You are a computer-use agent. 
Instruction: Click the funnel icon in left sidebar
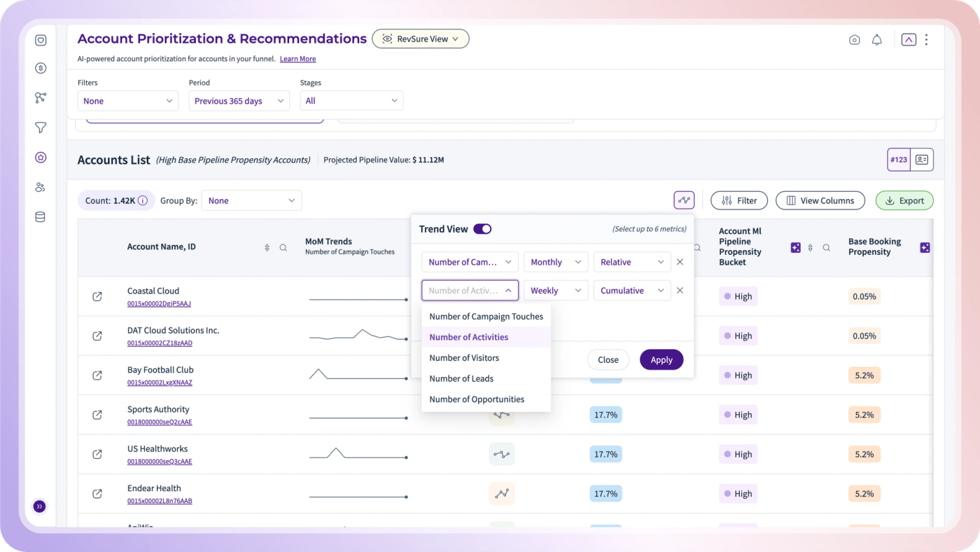click(x=41, y=127)
